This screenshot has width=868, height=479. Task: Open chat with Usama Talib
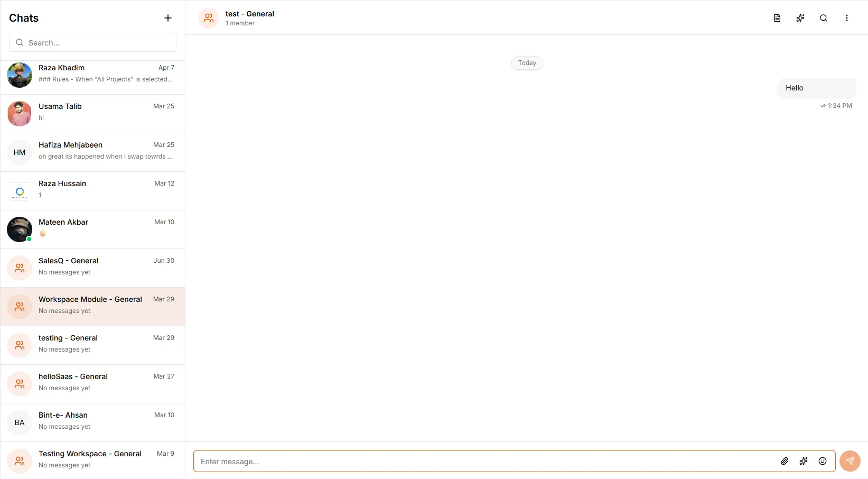(93, 114)
